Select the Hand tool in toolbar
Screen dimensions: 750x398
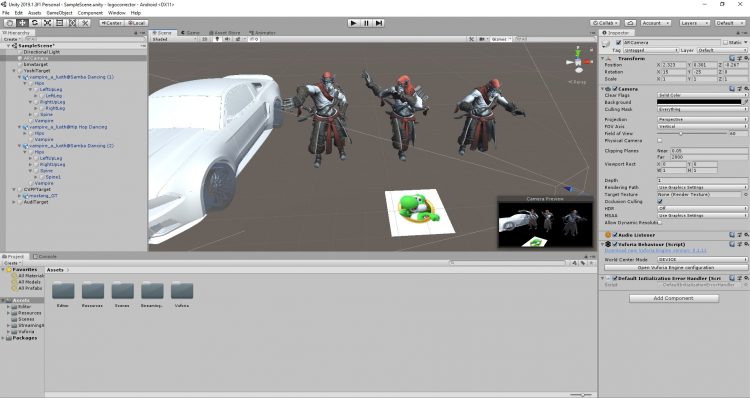(x=10, y=22)
